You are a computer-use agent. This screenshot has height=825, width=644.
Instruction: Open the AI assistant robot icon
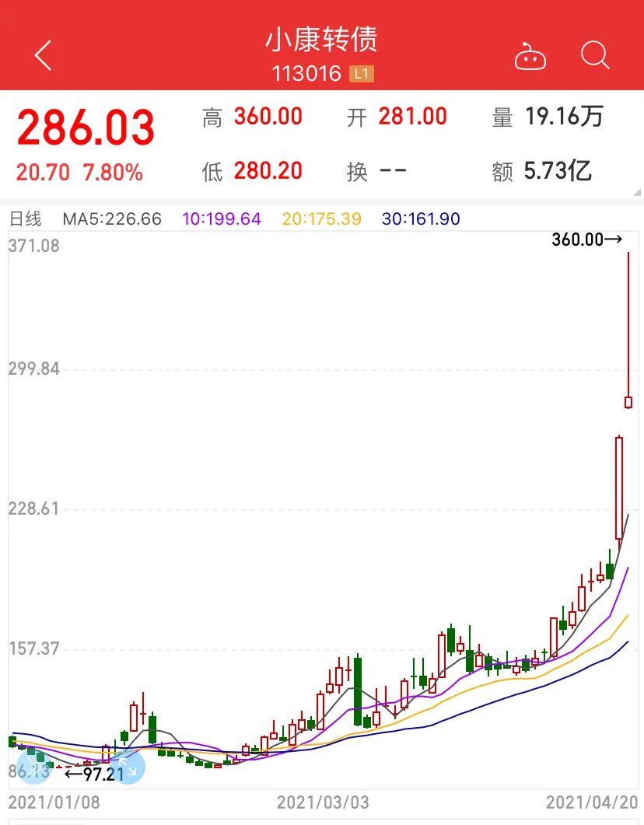[x=531, y=54]
